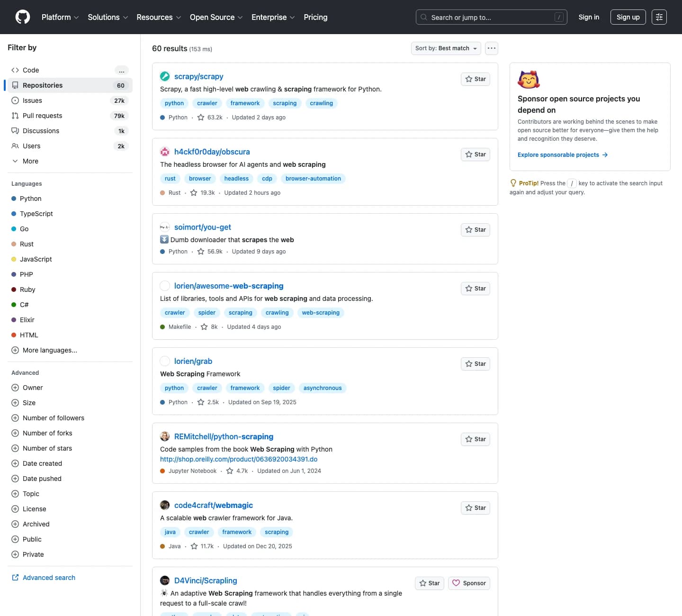Click the REMitchell/python-scraping avatar
Viewport: 682px width, 616px height.
(x=165, y=436)
